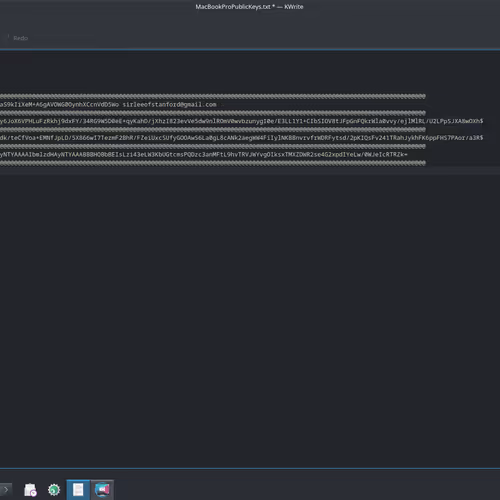Open the Discover software store taskbar icon

(x=30, y=490)
